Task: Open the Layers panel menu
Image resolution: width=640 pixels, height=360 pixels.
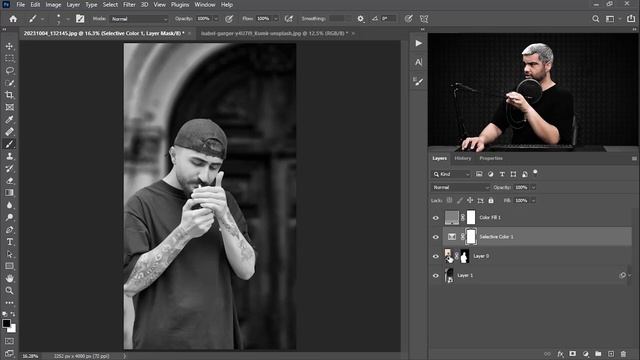Action: click(x=634, y=158)
